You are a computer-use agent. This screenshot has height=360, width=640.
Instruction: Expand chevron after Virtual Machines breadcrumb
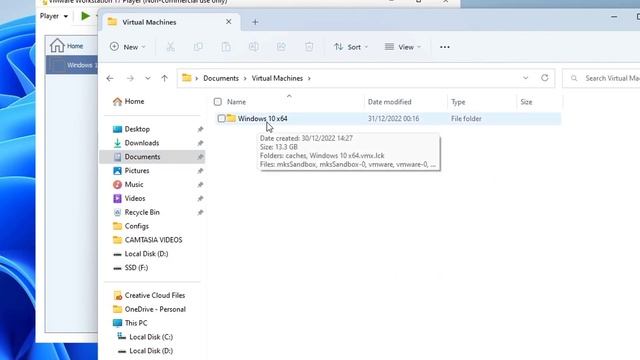(309, 78)
